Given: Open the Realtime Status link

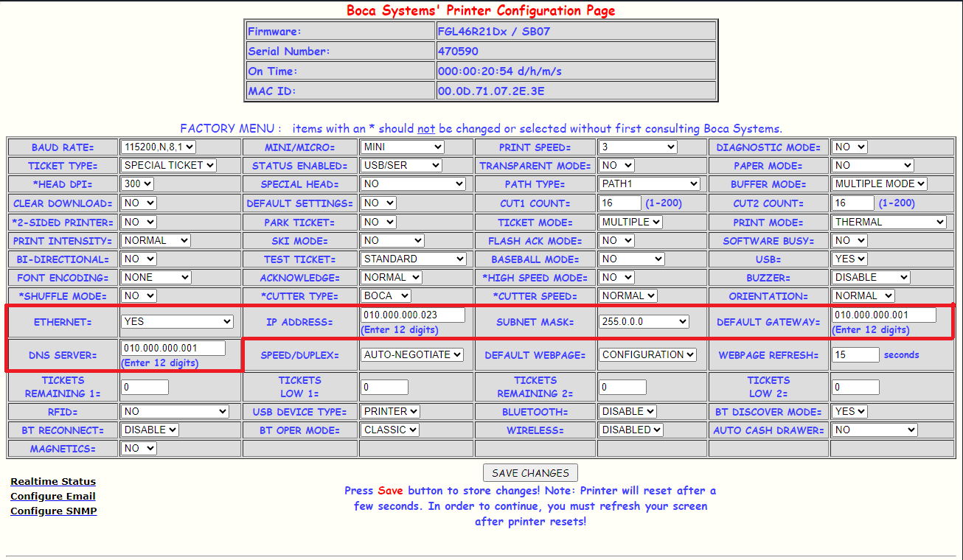Looking at the screenshot, I should pos(53,481).
